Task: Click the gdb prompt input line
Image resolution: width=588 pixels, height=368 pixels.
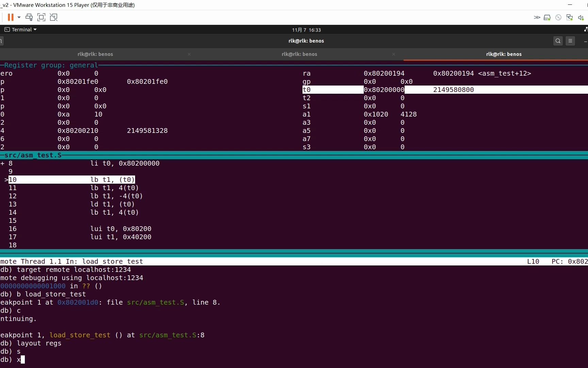Action: (12, 359)
